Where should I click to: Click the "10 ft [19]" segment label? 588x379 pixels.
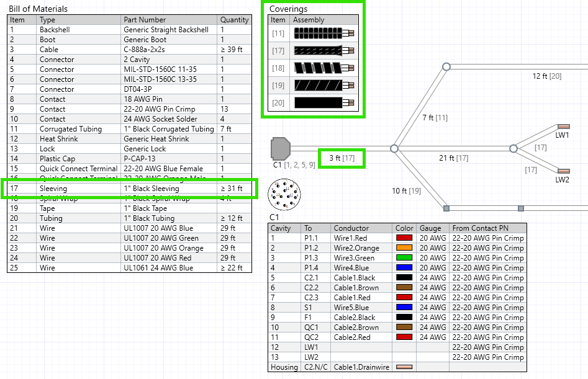click(406, 190)
